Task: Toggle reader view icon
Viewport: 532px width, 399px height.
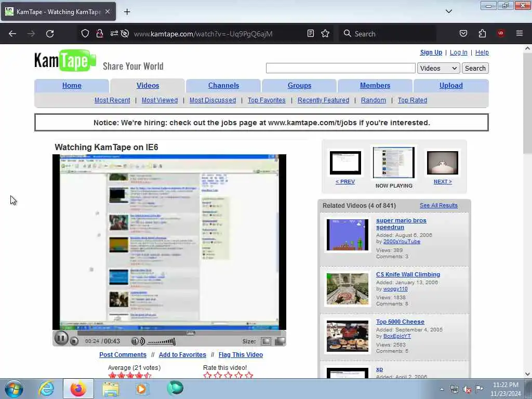Action: 311,33
